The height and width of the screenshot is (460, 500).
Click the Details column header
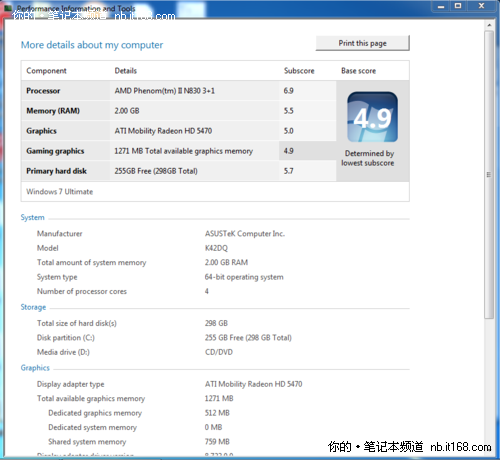(126, 71)
